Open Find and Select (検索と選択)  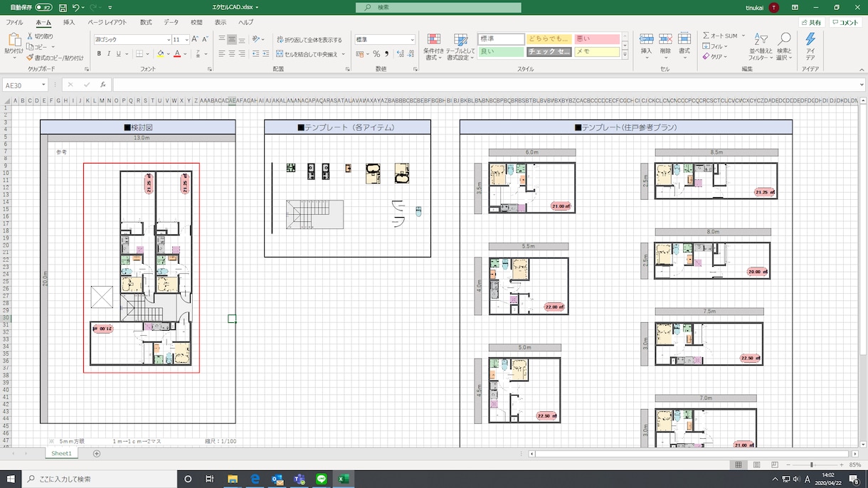[784, 46]
